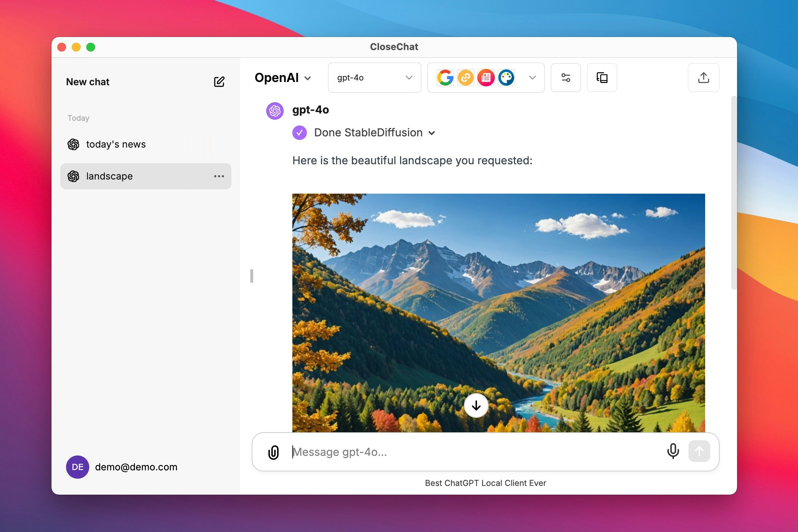Expand Done StableDiffusion details
The width and height of the screenshot is (798, 532).
[x=432, y=133]
